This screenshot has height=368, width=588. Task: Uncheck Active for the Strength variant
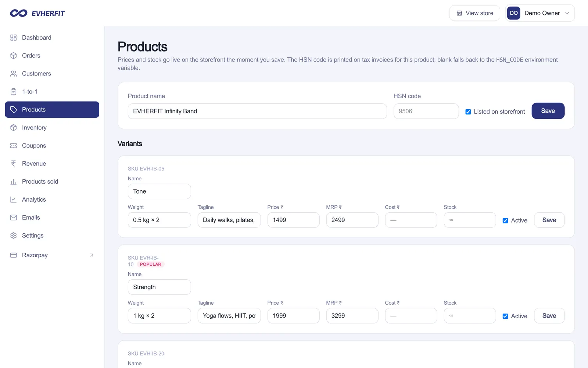tap(505, 316)
